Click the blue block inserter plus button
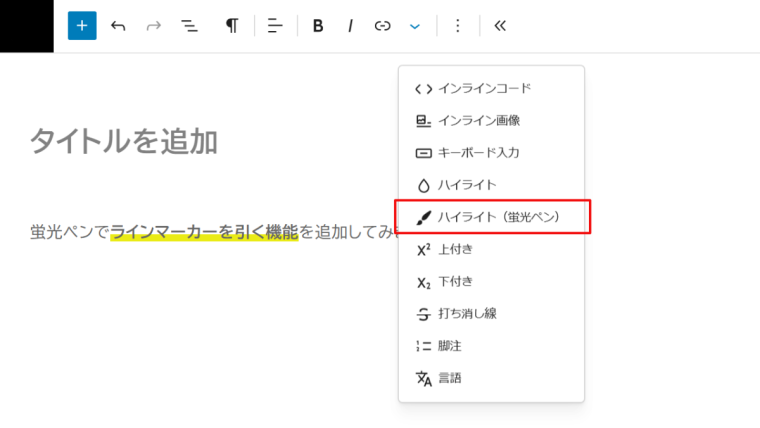Image resolution: width=760 pixels, height=428 pixels. click(82, 26)
